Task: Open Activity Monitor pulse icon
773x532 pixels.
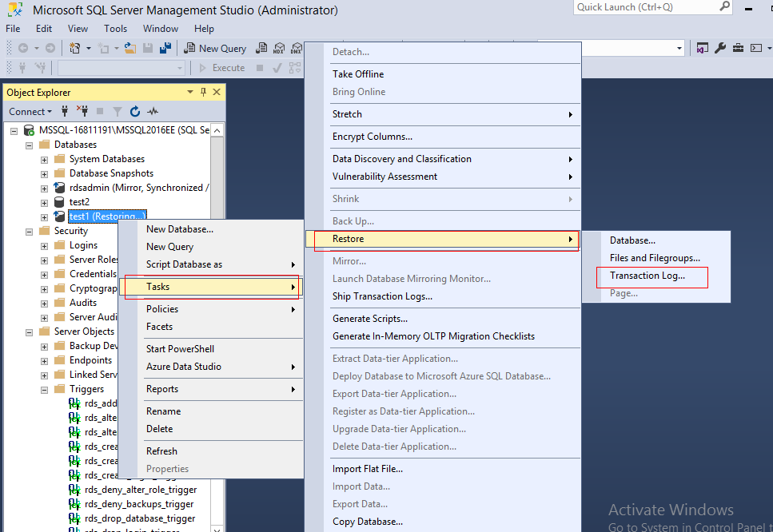Action: 153,111
